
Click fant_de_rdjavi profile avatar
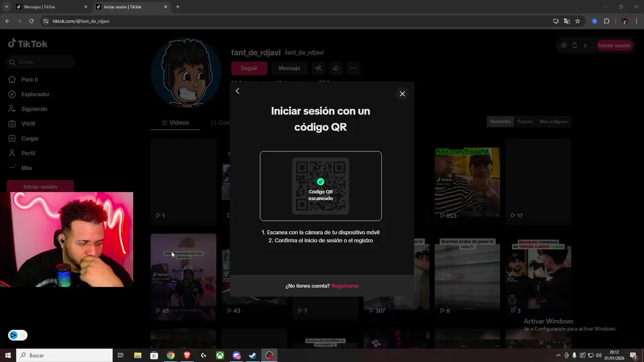(x=186, y=73)
